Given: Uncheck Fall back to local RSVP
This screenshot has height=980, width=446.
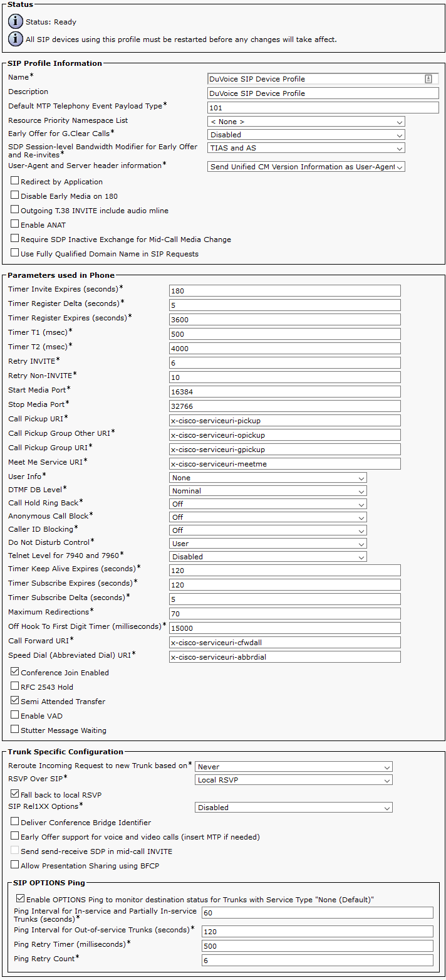Looking at the screenshot, I should click(15, 794).
